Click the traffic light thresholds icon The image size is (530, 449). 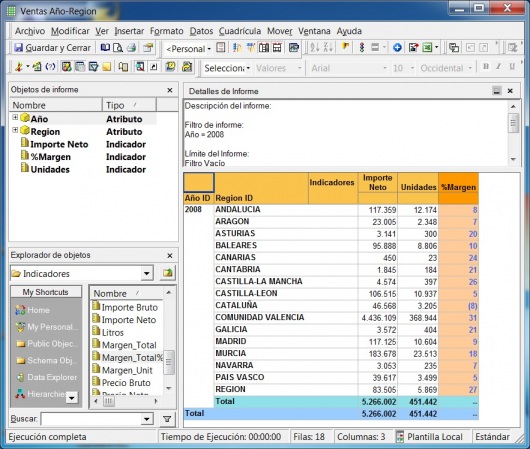point(361,48)
